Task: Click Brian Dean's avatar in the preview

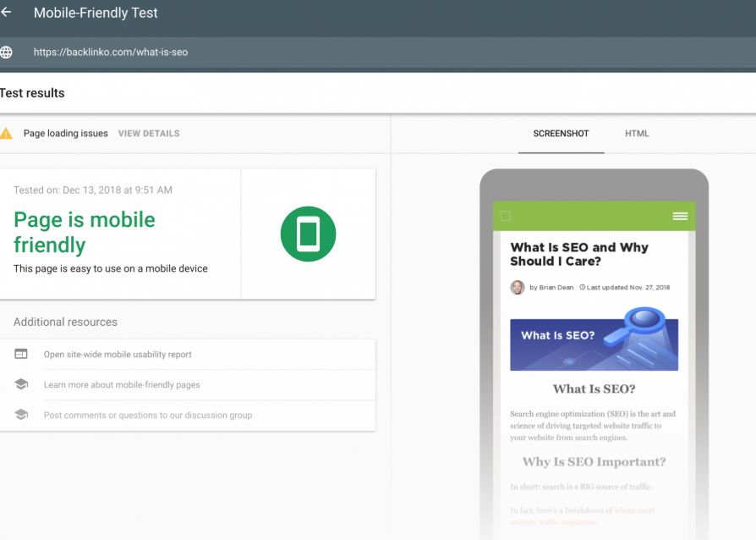Action: [x=518, y=287]
